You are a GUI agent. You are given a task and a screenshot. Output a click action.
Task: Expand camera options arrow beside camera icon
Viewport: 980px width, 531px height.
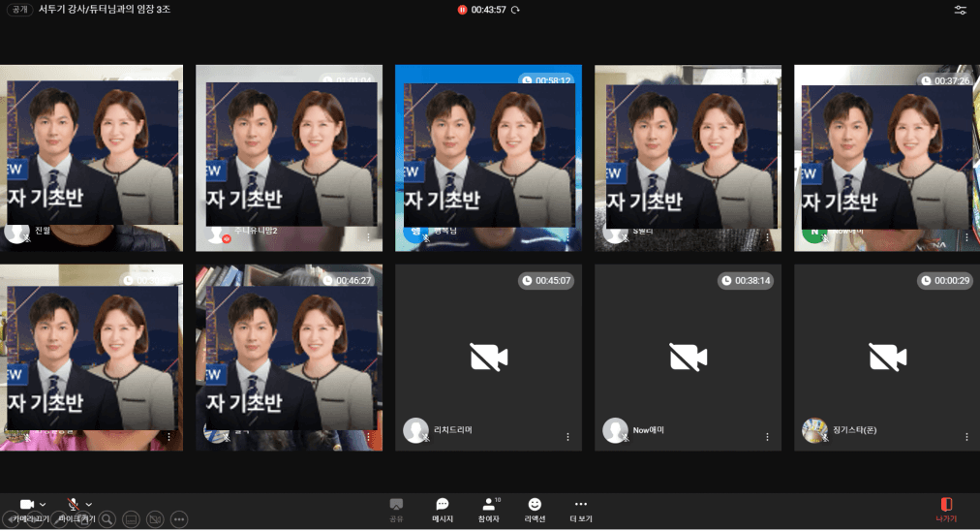click(x=43, y=504)
